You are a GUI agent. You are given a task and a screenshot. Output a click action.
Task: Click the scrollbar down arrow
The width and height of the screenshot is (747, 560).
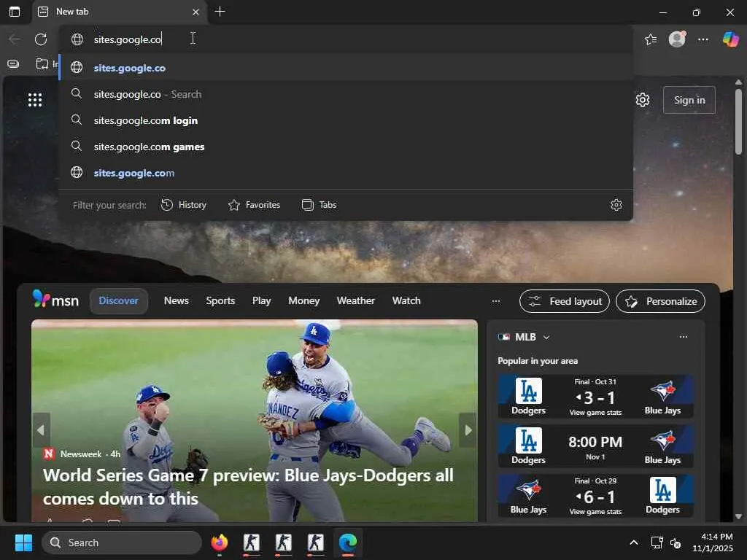pyautogui.click(x=738, y=516)
